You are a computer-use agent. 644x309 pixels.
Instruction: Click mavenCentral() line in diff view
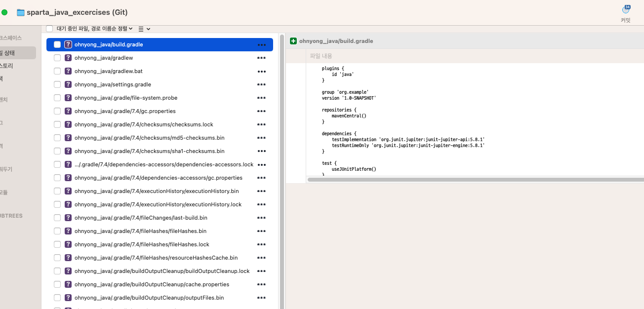(x=349, y=116)
